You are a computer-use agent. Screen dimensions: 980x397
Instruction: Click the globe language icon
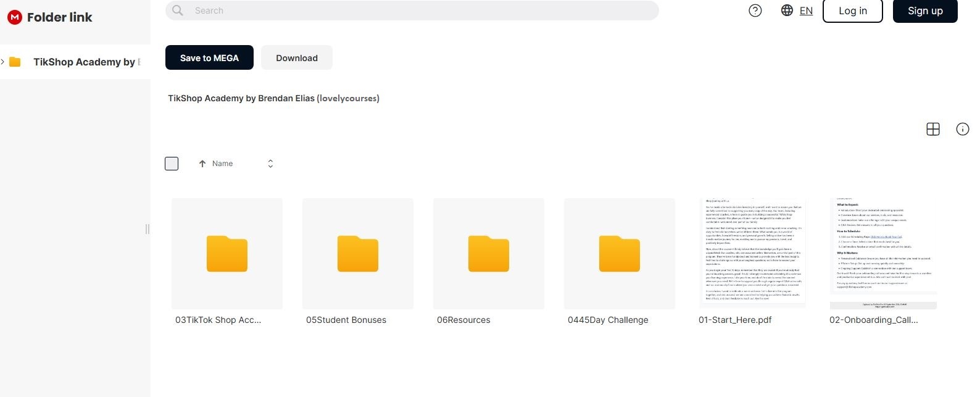(x=787, y=10)
